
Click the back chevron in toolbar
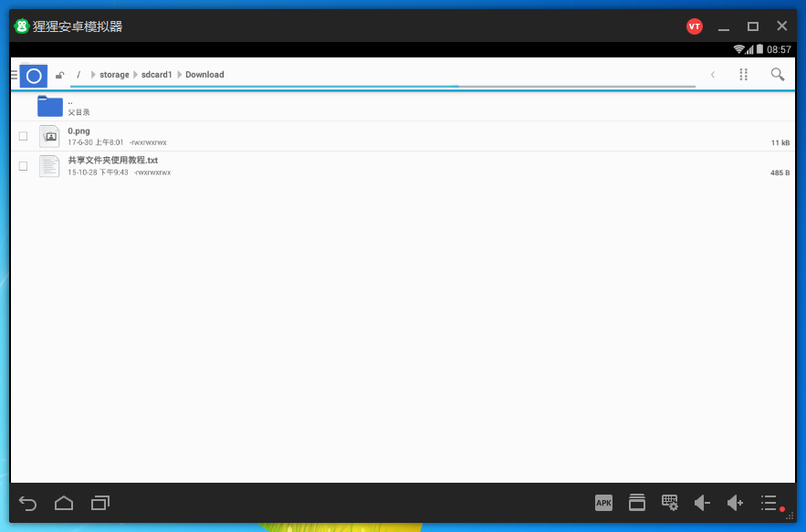[713, 75]
